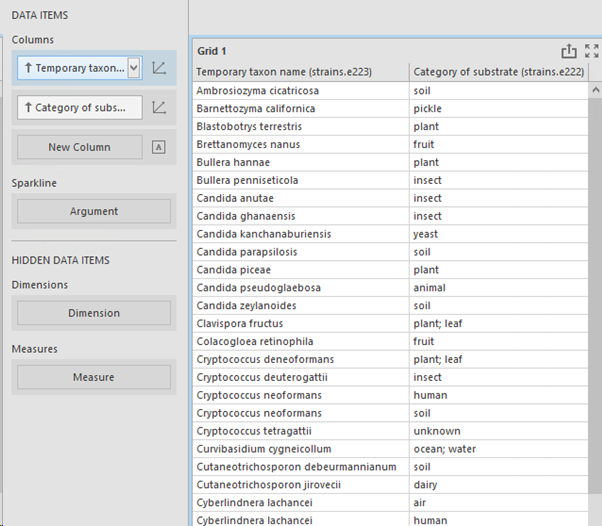The width and height of the screenshot is (602, 526).
Task: Select the Category of subs... column item
Action: click(79, 108)
